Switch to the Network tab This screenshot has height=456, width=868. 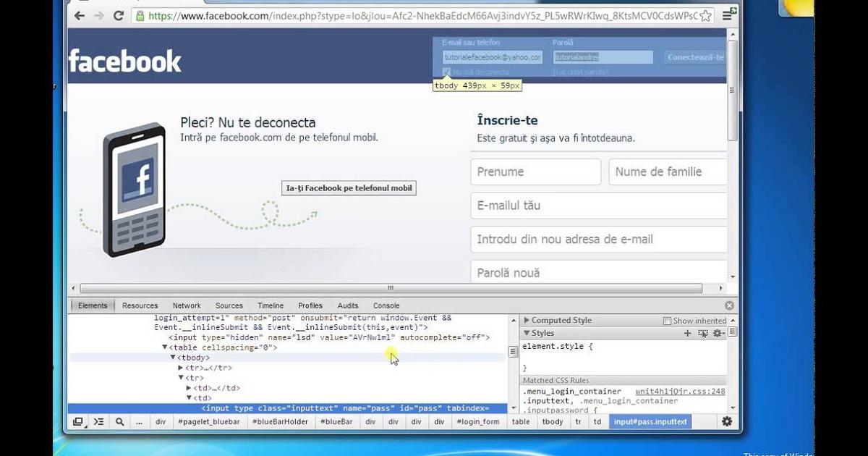click(x=187, y=305)
